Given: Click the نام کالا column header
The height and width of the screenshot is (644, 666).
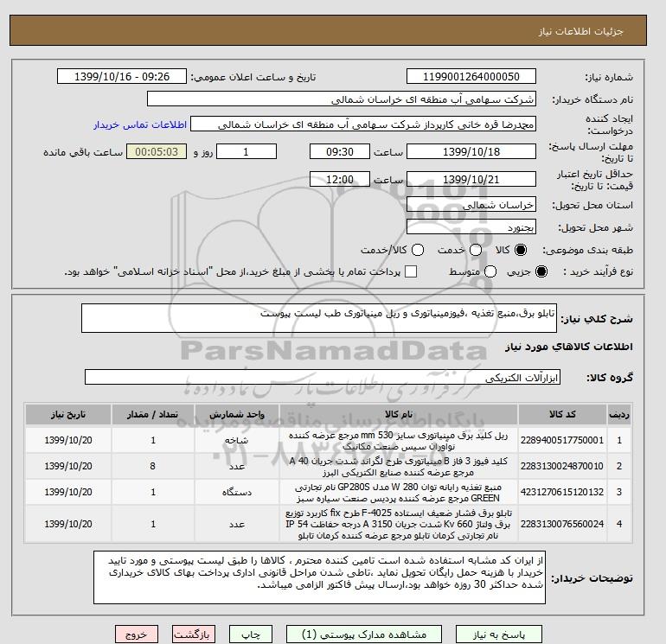Looking at the screenshot, I should tap(399, 414).
